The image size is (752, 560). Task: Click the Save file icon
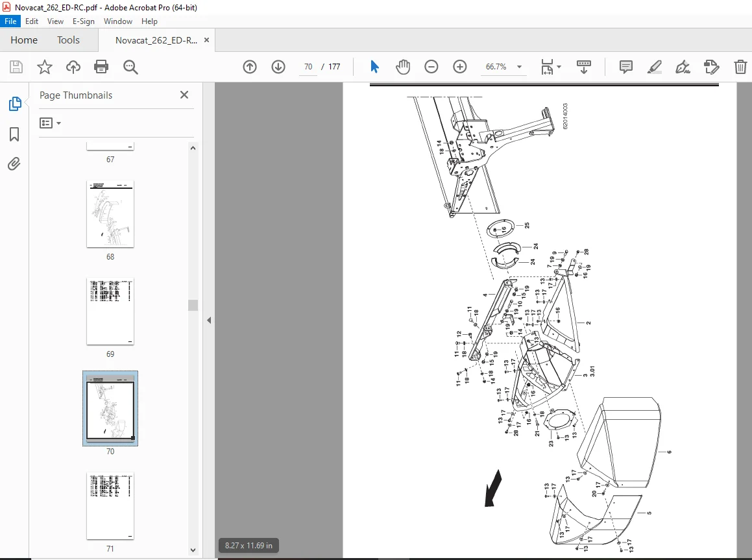[x=16, y=67]
